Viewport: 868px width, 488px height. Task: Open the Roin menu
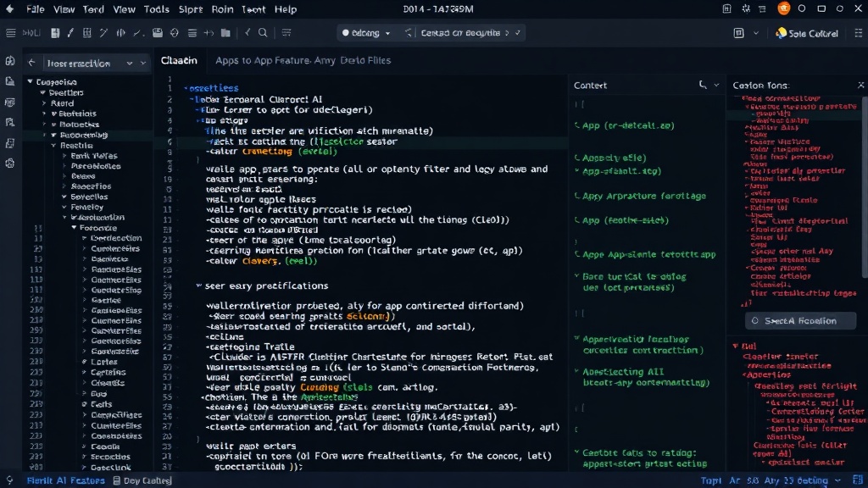[x=223, y=9]
